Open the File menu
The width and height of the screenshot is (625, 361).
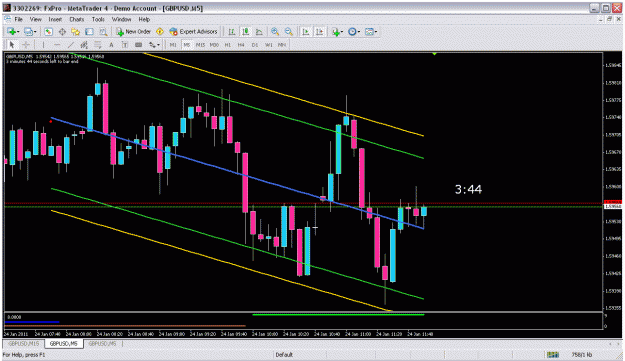(19, 19)
